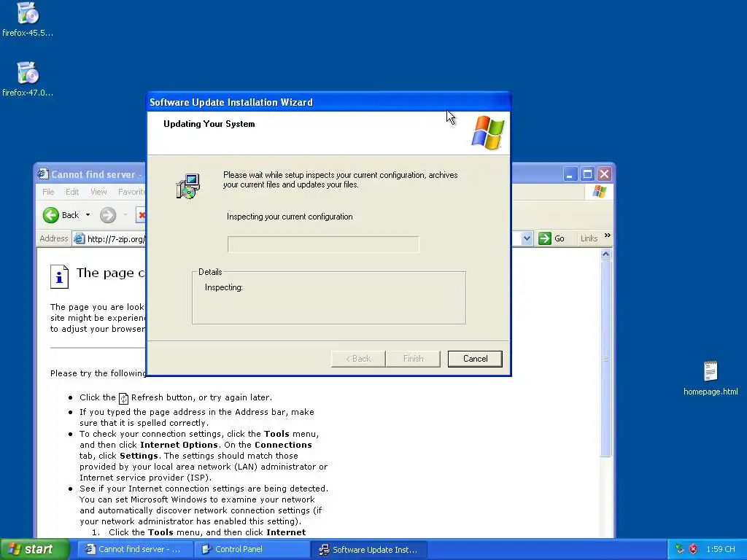
Task: Click the disabled Finish button in wizard
Action: (x=413, y=359)
